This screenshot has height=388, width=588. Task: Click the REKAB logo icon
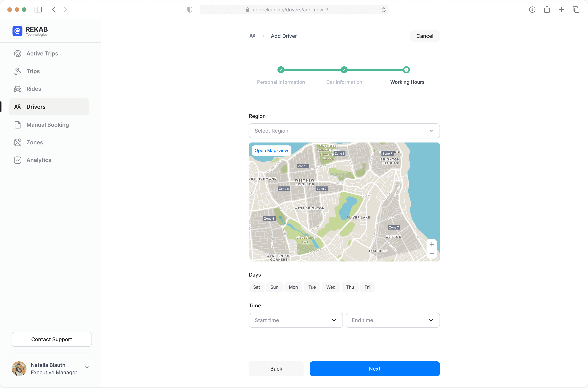click(17, 31)
